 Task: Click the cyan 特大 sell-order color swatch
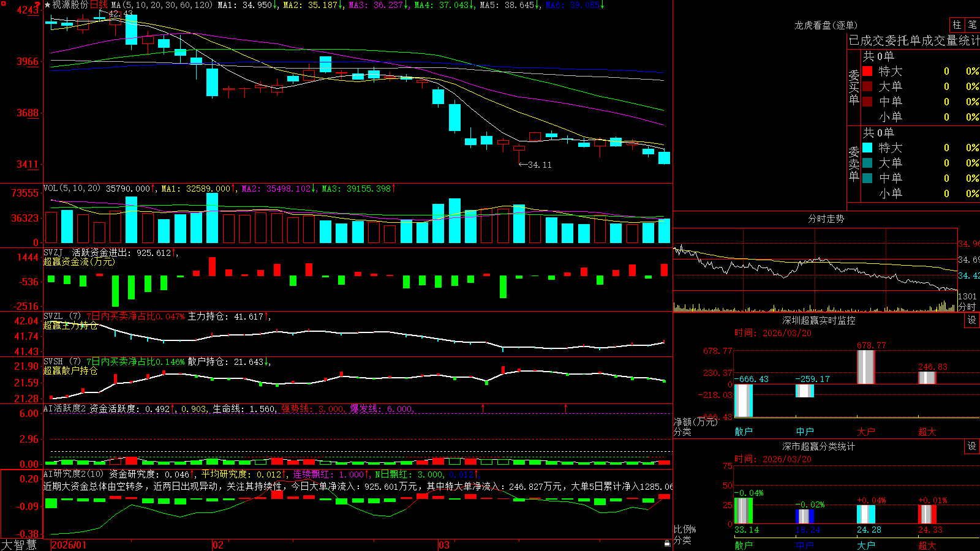coord(867,148)
